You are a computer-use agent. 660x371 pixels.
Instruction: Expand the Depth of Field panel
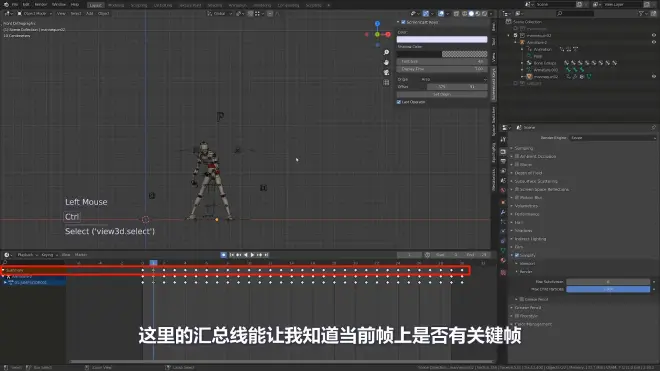point(528,173)
